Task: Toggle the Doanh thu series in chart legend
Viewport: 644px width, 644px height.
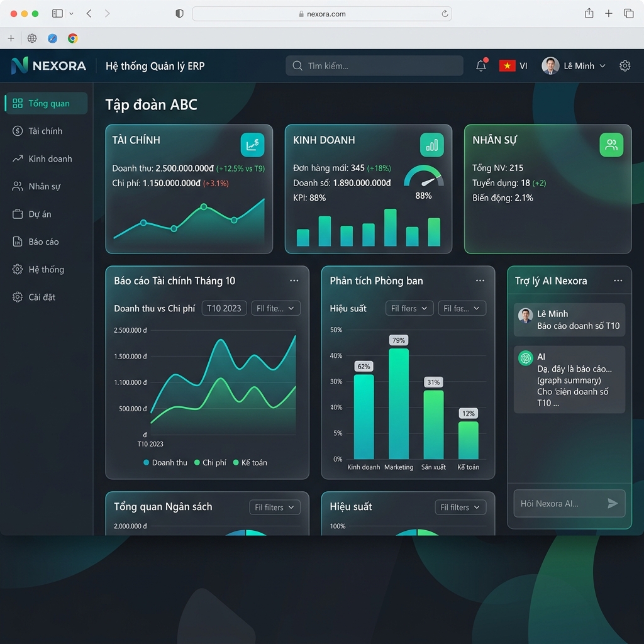Action: (x=165, y=461)
